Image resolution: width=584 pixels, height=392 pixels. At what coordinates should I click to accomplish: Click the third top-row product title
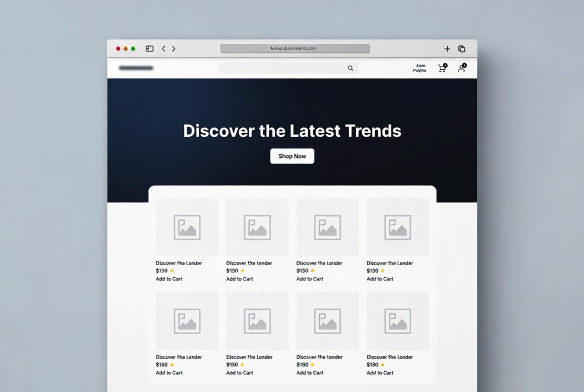[x=319, y=263]
